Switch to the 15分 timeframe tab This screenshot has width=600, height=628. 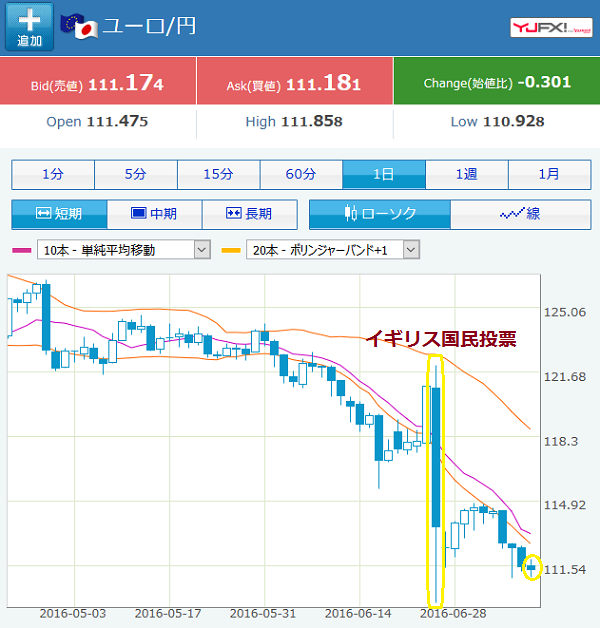click(219, 174)
